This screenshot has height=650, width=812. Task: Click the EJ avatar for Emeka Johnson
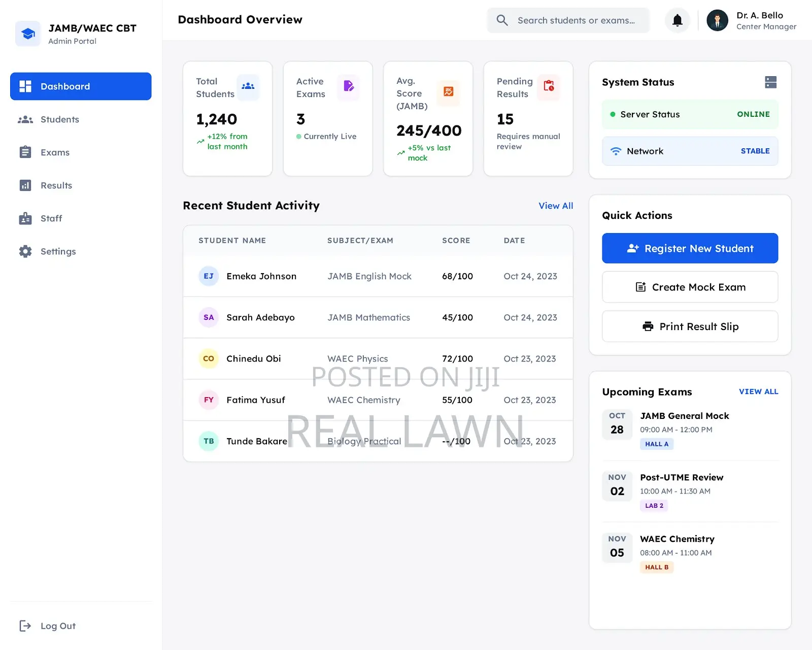click(x=209, y=276)
